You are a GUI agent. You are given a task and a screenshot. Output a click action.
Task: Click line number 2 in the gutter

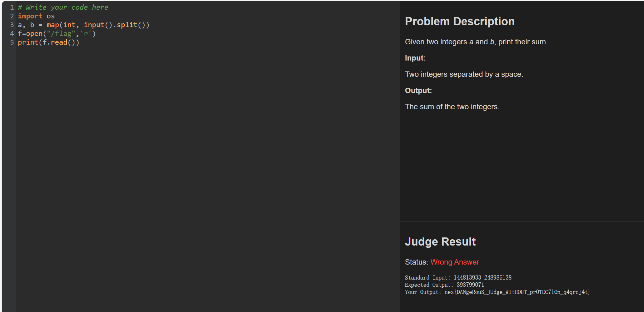coord(12,16)
